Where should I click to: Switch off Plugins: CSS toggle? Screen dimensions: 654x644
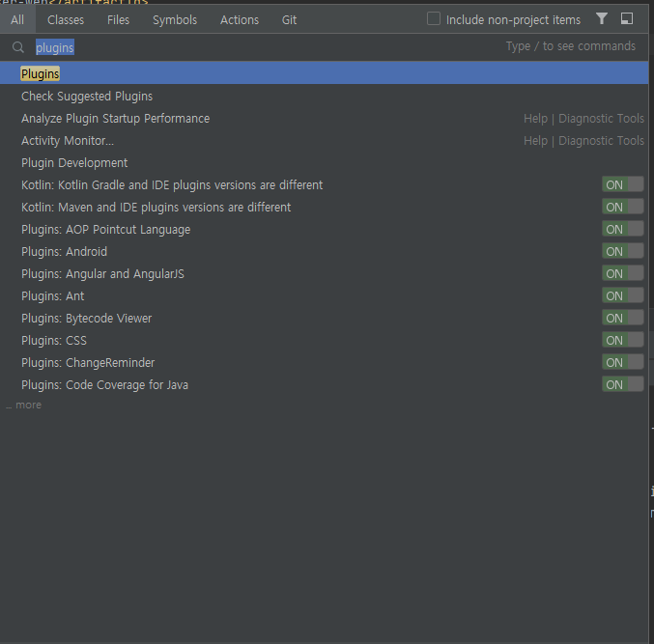point(622,340)
